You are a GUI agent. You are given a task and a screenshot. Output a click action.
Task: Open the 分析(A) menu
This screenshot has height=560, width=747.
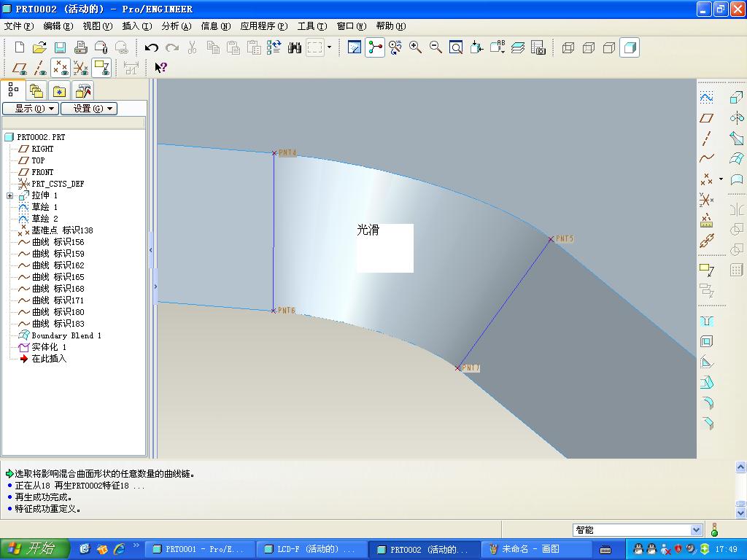[x=177, y=26]
